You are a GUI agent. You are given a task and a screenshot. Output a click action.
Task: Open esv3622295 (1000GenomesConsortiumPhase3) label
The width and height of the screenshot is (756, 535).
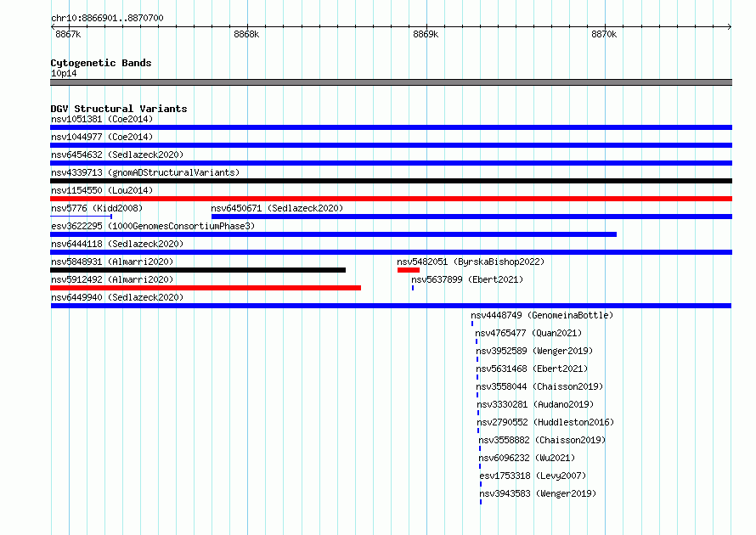(153, 226)
